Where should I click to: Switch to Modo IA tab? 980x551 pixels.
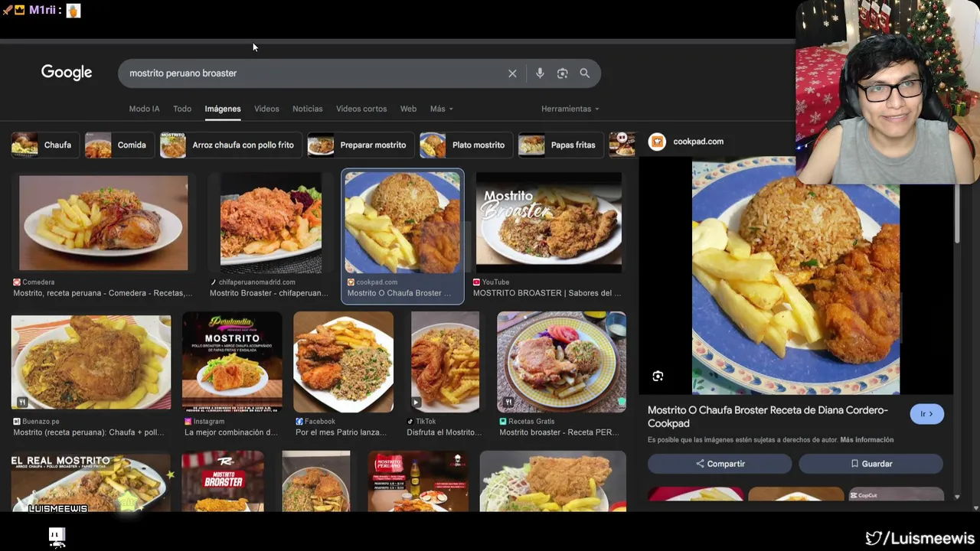[144, 109]
